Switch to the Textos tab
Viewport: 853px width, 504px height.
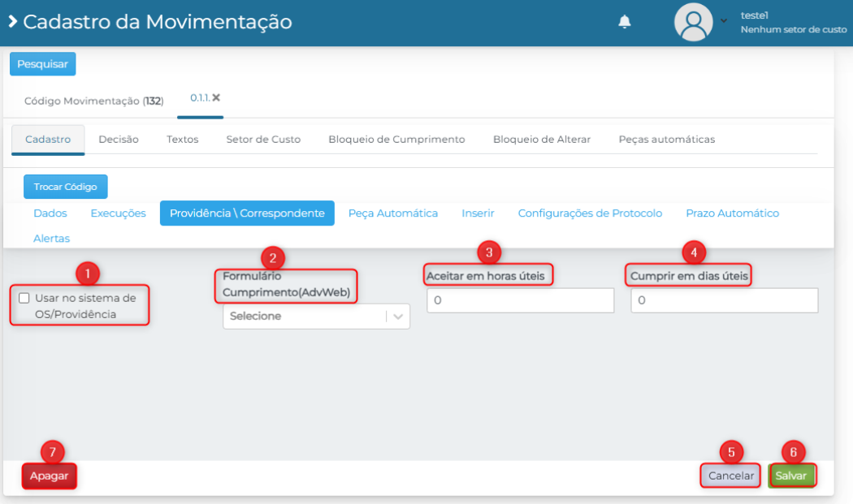pyautogui.click(x=182, y=140)
